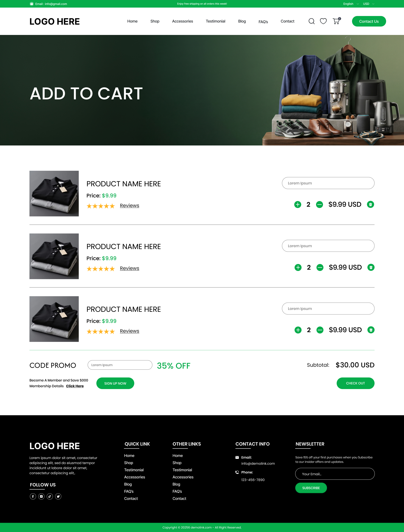Open the search magnifier icon in header
Image resolution: width=404 pixels, height=532 pixels.
point(311,21)
